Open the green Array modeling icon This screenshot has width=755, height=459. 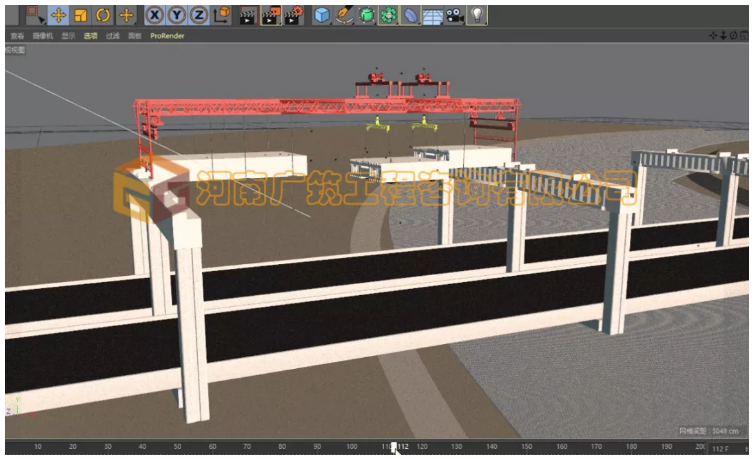388,15
